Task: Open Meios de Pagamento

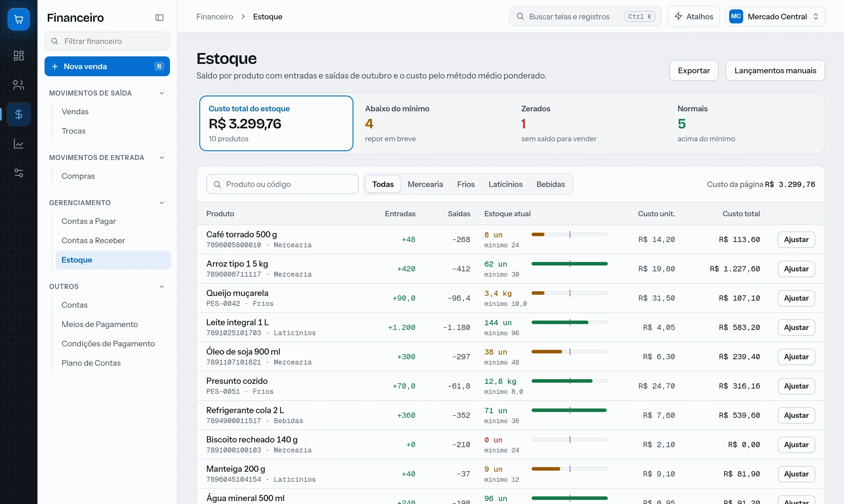Action: coord(113,325)
